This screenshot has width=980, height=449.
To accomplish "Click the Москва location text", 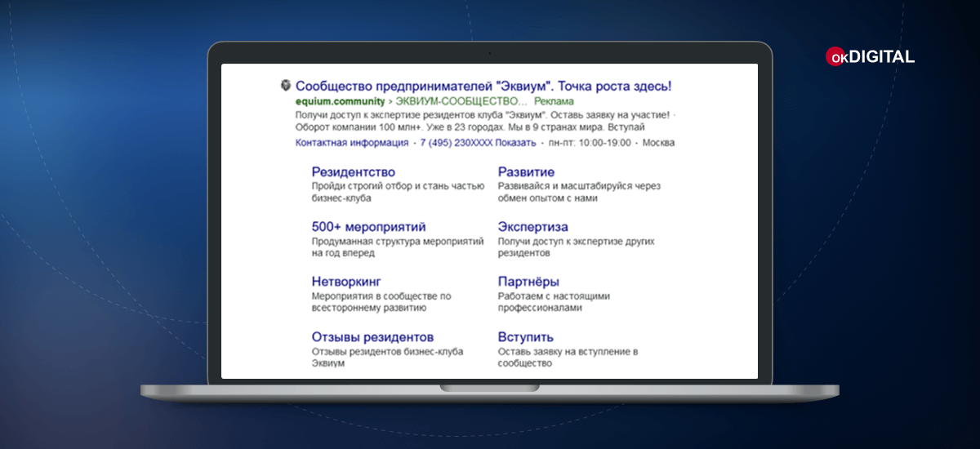I will 659,143.
